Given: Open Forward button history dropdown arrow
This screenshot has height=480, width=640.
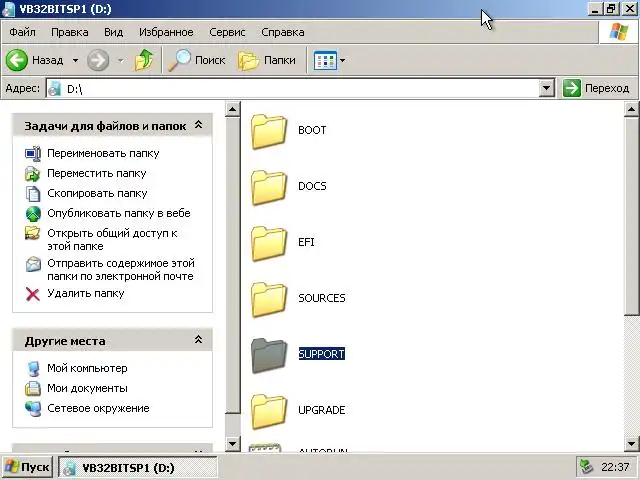Looking at the screenshot, I should tap(120, 60).
